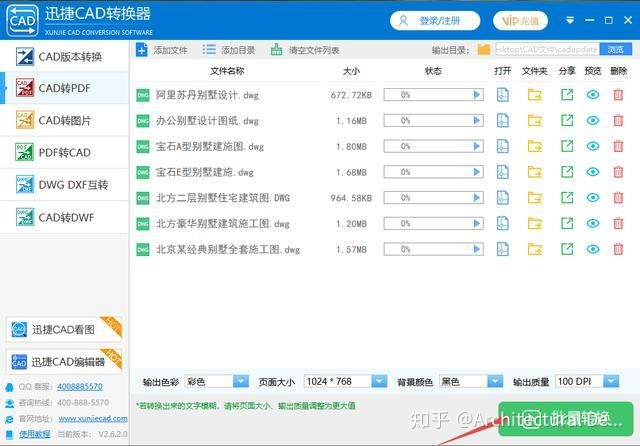This screenshot has width=640, height=446.
Task: Expand the 背景颜色 dropdown
Action: point(495,382)
